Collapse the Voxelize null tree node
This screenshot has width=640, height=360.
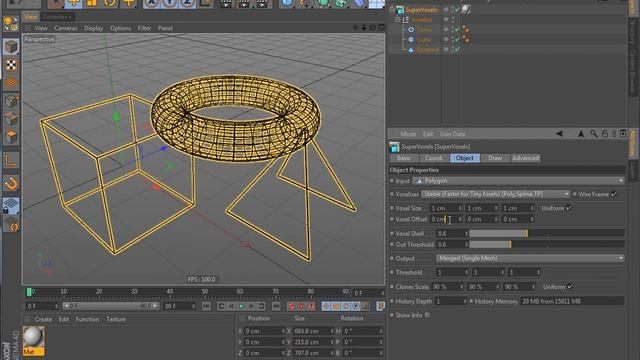point(398,20)
